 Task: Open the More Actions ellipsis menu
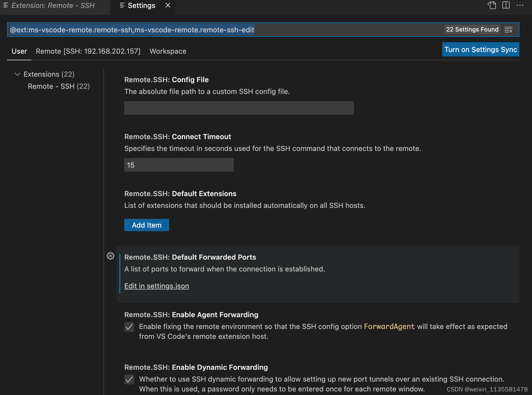pyautogui.click(x=520, y=5)
